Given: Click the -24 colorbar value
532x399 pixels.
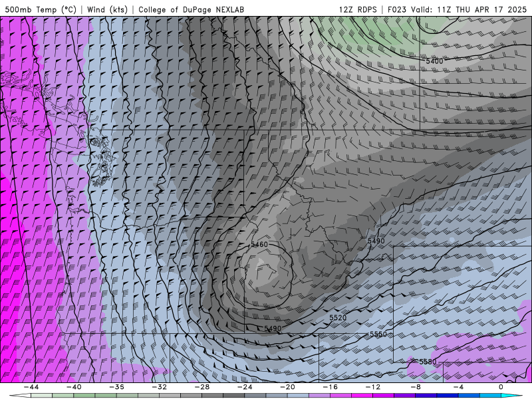Looking at the screenshot, I should [245, 387].
